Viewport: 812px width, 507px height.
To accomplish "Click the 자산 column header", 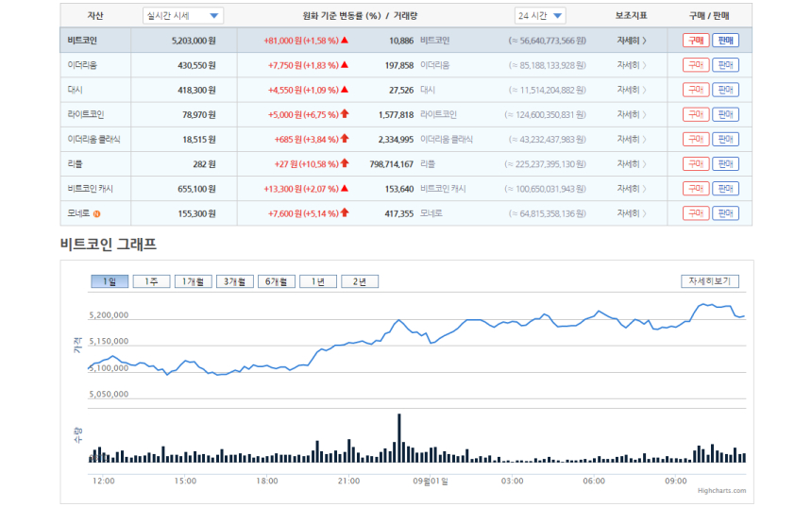I will [95, 15].
